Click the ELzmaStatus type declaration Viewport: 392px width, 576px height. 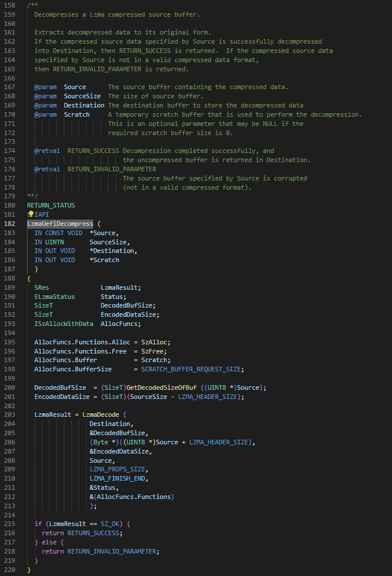55,297
